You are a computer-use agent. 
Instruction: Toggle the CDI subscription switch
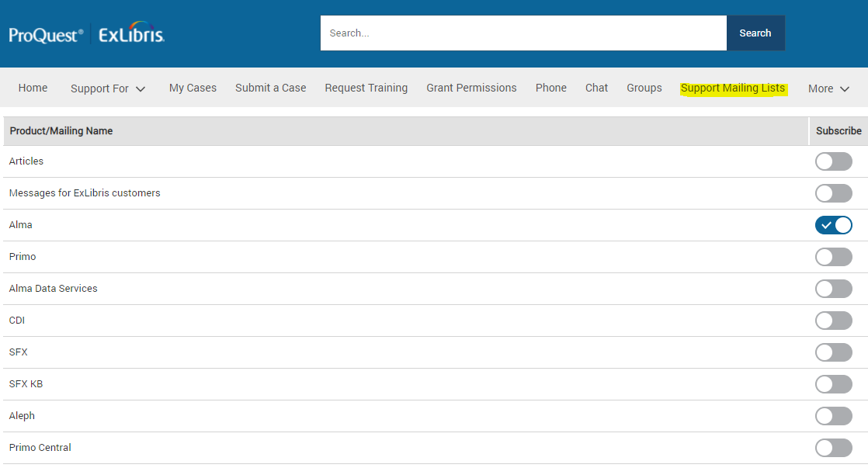pyautogui.click(x=833, y=321)
